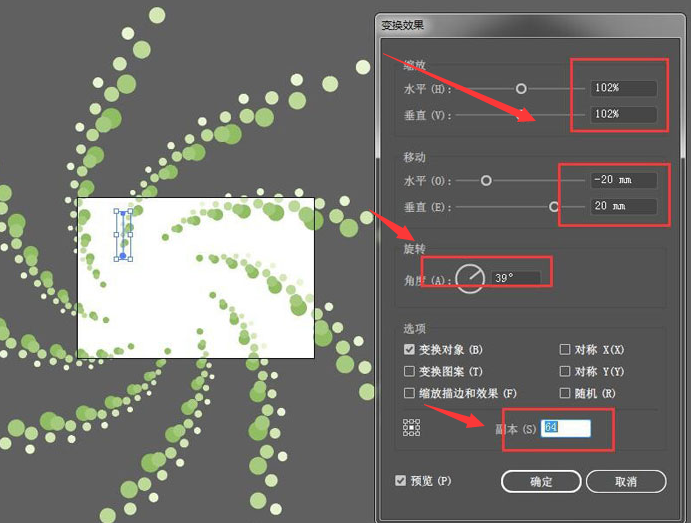
Task: Click the 副本 (S) copies field
Action: [566, 428]
